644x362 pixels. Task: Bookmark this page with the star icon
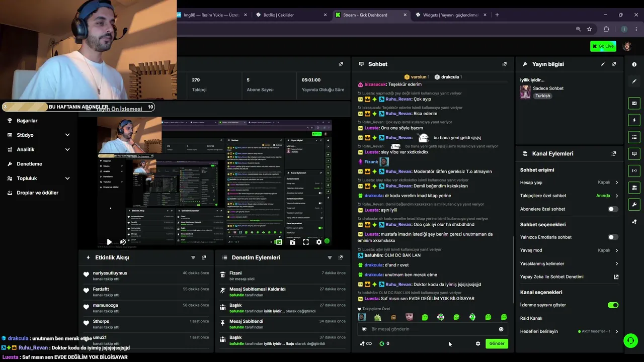tap(589, 29)
